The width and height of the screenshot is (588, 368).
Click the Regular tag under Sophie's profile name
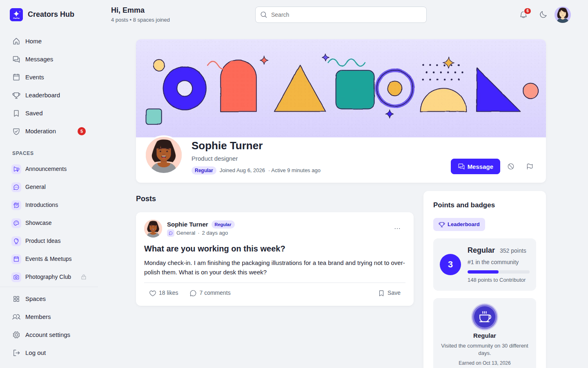204,171
